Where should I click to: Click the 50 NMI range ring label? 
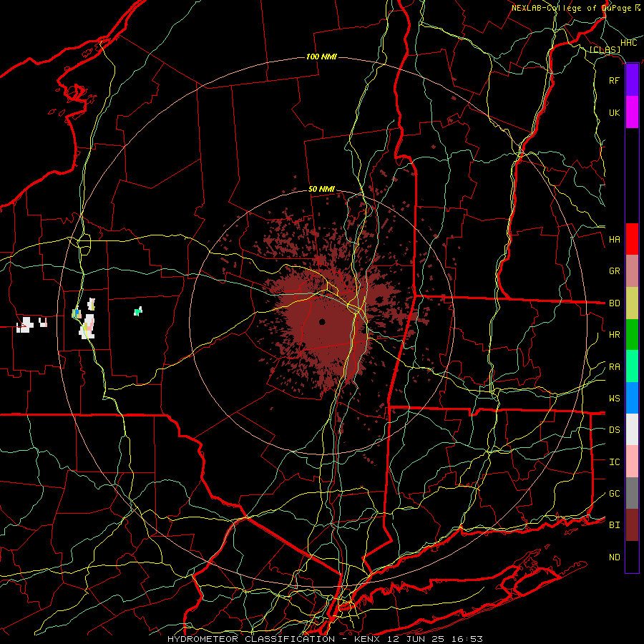[321, 190]
